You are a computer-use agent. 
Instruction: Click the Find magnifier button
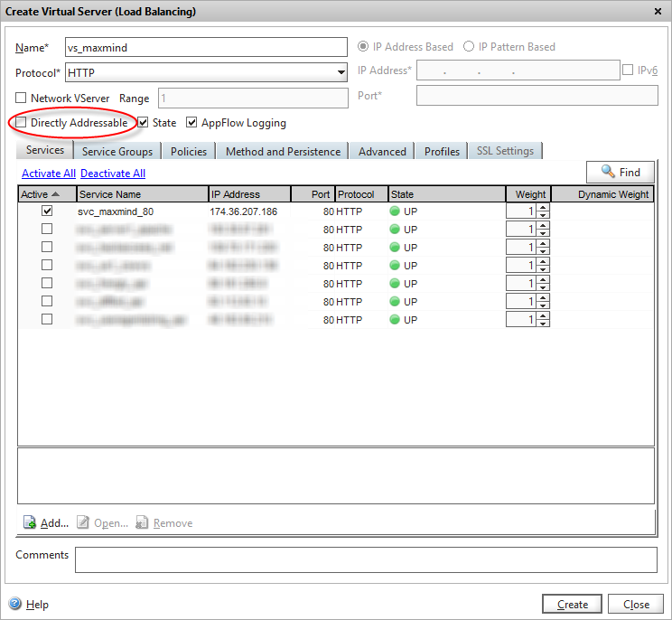click(620, 172)
